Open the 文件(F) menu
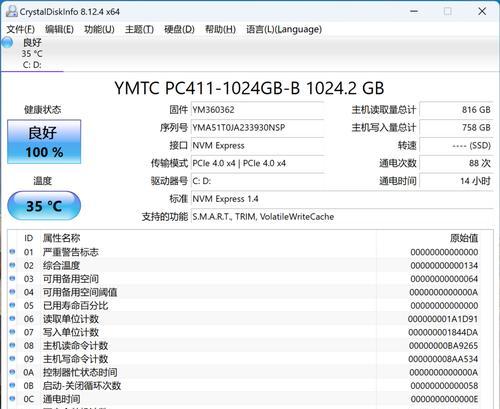The image size is (500, 409). (x=21, y=29)
